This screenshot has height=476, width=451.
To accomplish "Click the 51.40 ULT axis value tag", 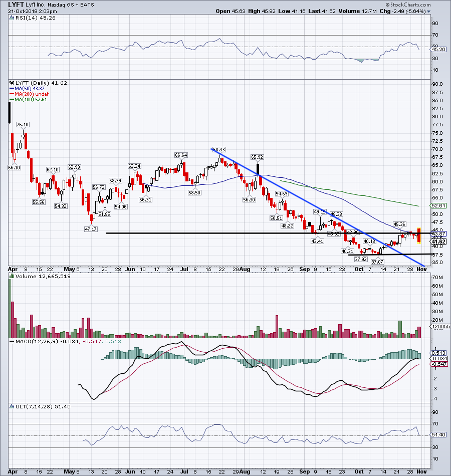I will [438, 435].
